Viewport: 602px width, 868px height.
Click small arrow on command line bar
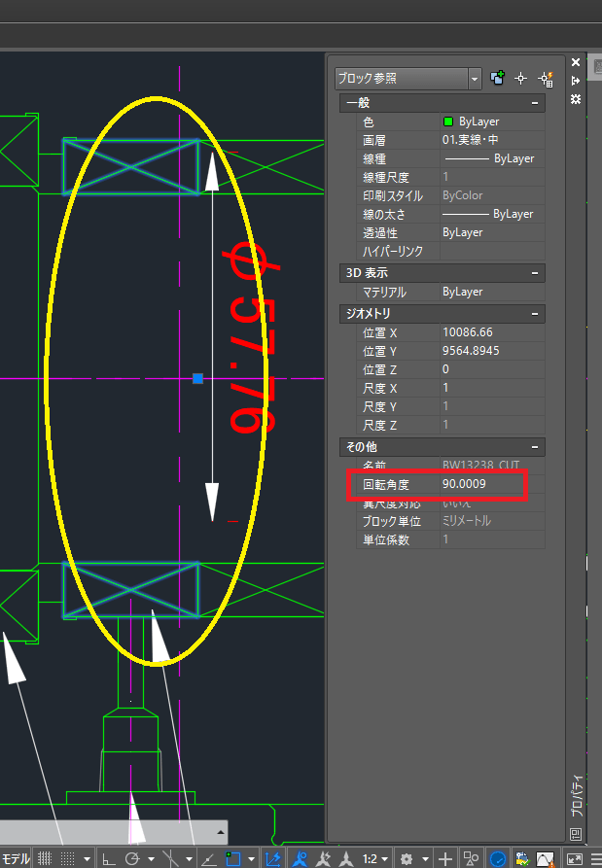221,832
